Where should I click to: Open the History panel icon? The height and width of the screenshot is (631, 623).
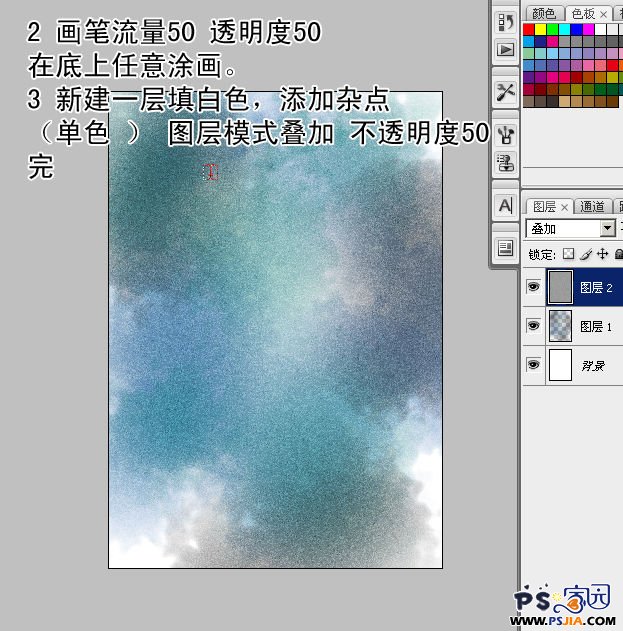click(506, 21)
